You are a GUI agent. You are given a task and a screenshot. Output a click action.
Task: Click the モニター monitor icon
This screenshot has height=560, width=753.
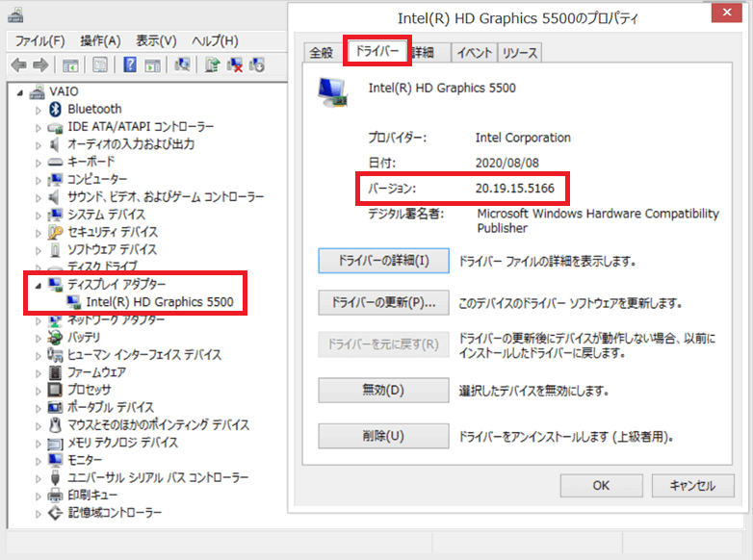[x=55, y=460]
